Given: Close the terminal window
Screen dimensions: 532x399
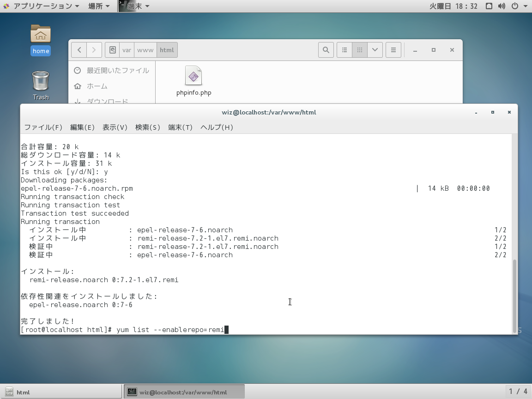Looking at the screenshot, I should click(509, 112).
